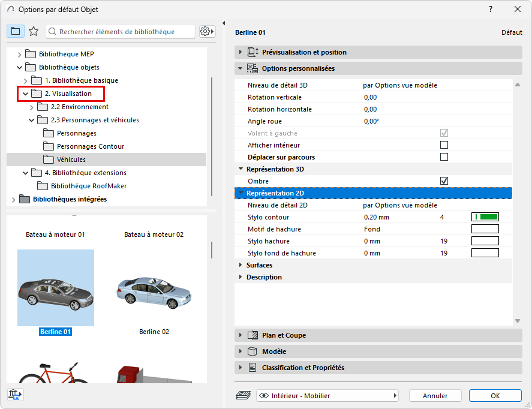
Task: Expand the Prévisualisation et position panel
Action: click(x=241, y=52)
